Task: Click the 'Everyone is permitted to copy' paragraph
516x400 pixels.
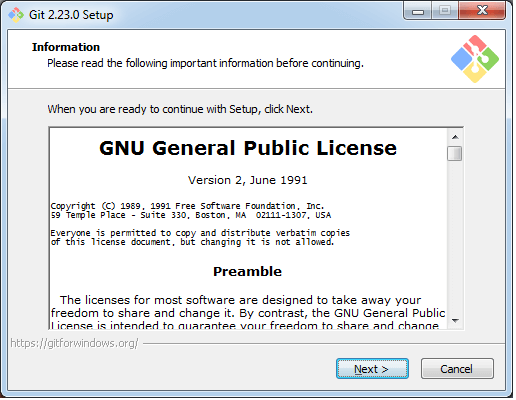Action: [x=200, y=237]
